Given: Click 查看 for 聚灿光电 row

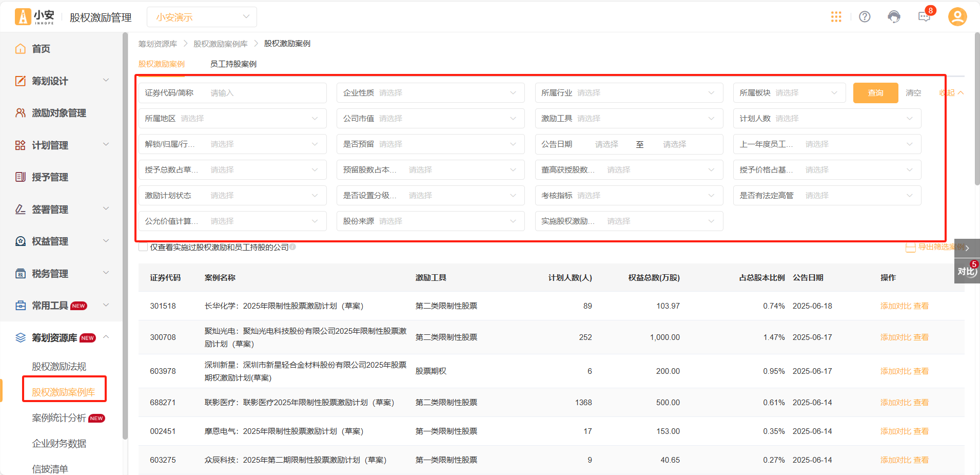Looking at the screenshot, I should 921,337.
